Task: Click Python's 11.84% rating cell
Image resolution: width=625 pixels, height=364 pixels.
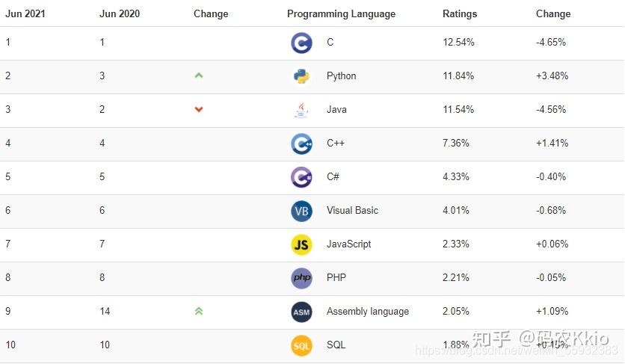Action: tap(458, 76)
